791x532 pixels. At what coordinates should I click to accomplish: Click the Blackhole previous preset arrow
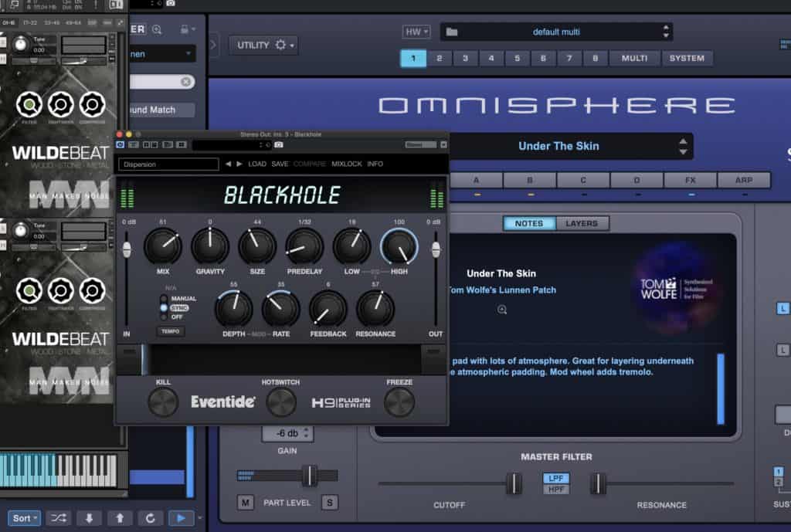(x=228, y=164)
